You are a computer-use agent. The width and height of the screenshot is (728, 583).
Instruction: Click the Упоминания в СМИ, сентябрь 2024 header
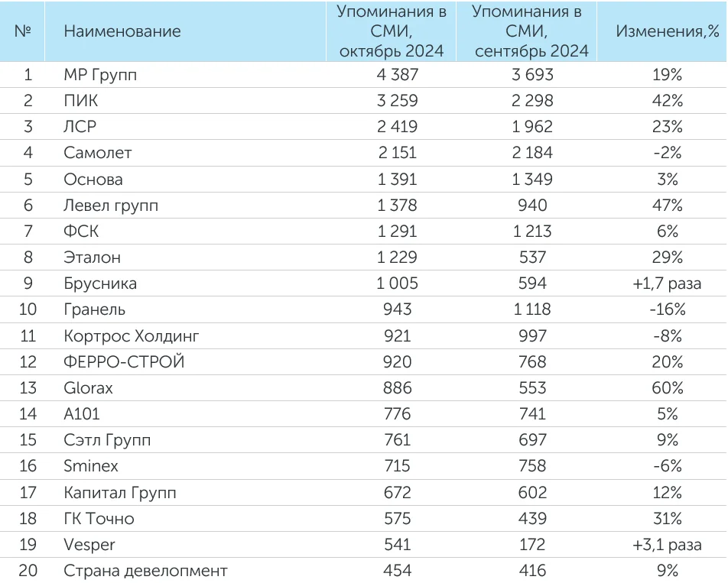[531, 31]
